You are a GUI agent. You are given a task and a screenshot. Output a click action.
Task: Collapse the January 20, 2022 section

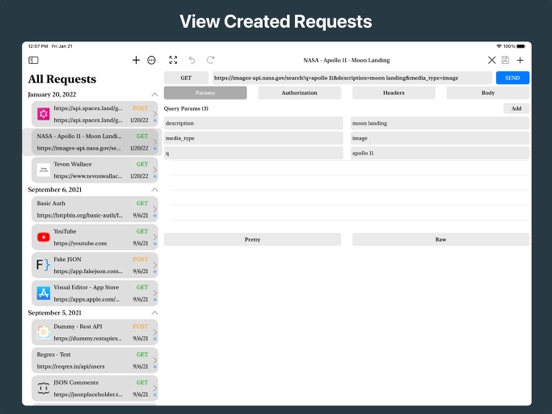click(x=154, y=94)
